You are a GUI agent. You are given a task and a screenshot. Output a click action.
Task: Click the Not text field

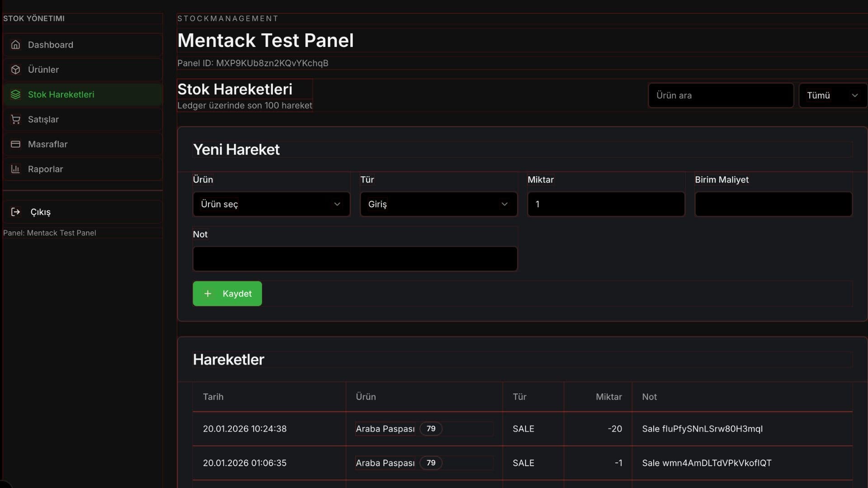[x=355, y=259]
